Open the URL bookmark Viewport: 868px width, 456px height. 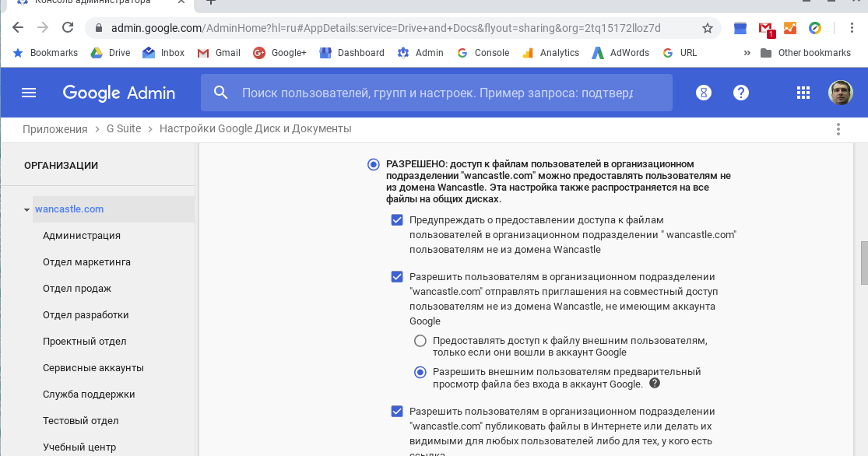click(680, 53)
